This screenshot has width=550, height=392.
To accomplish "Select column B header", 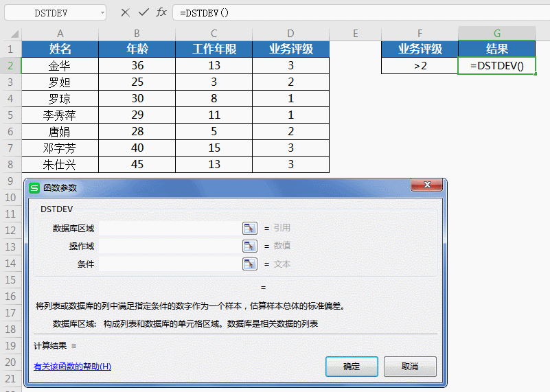I will coord(137,34).
